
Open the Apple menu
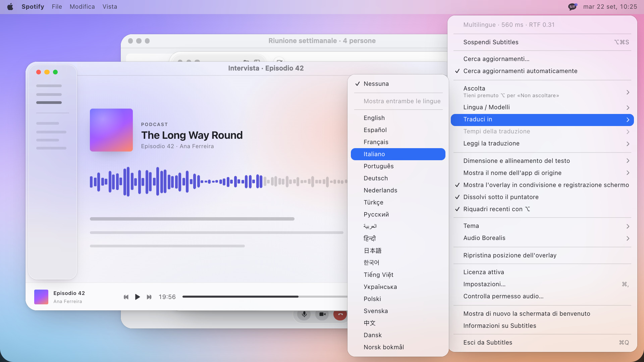(10, 7)
